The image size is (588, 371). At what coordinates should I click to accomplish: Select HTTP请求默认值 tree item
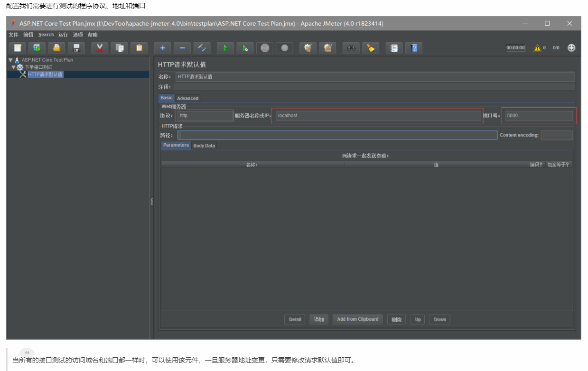pyautogui.click(x=45, y=74)
